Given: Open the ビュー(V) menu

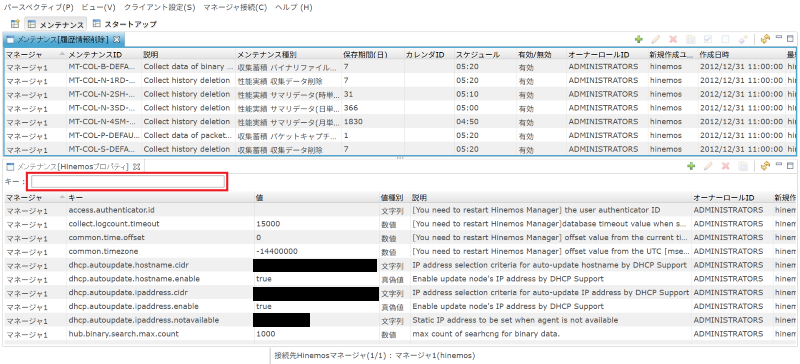Looking at the screenshot, I should [x=98, y=8].
